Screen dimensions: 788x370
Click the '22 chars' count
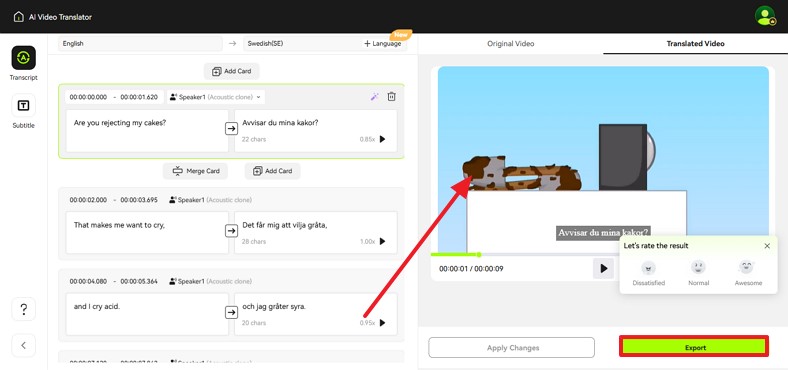click(254, 139)
